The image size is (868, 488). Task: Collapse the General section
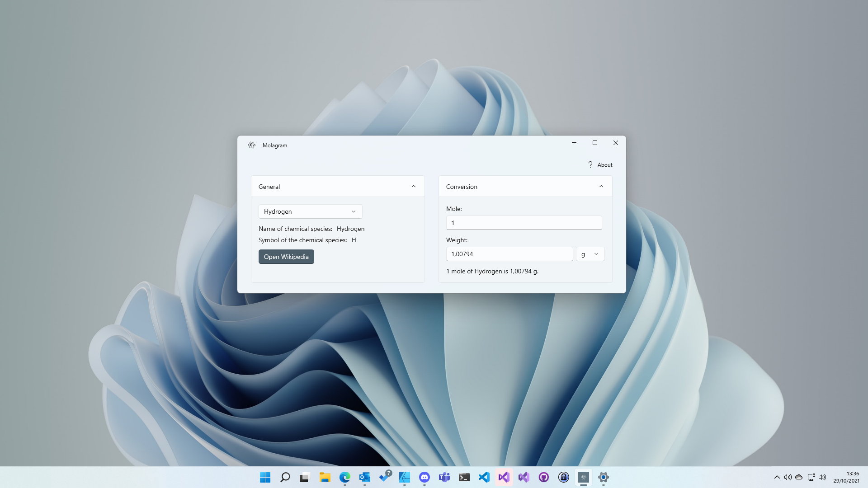pos(413,186)
